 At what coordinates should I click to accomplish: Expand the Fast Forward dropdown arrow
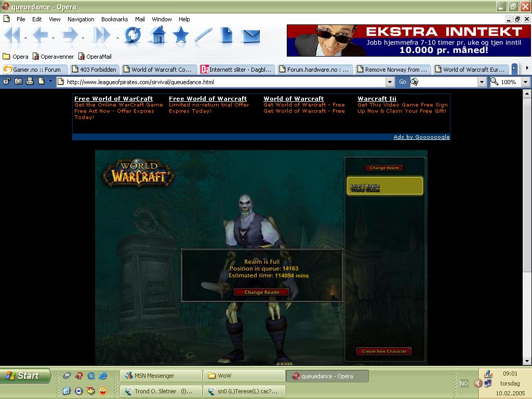[x=117, y=38]
